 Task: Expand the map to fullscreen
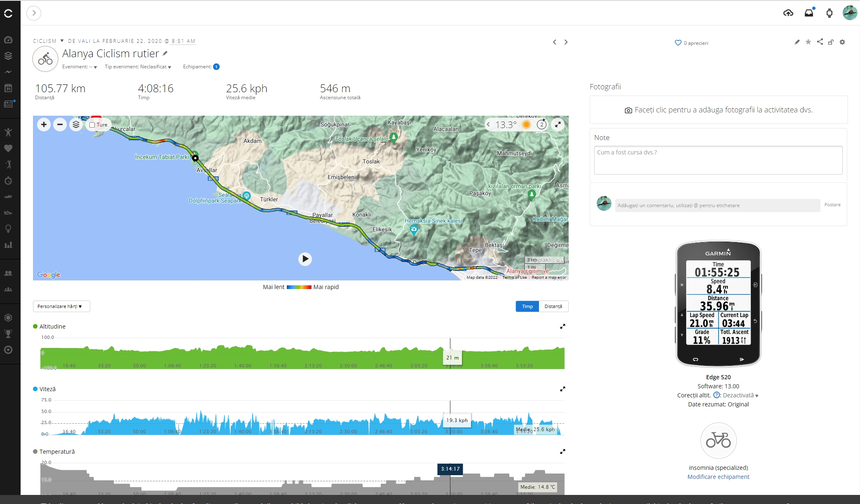[558, 124]
